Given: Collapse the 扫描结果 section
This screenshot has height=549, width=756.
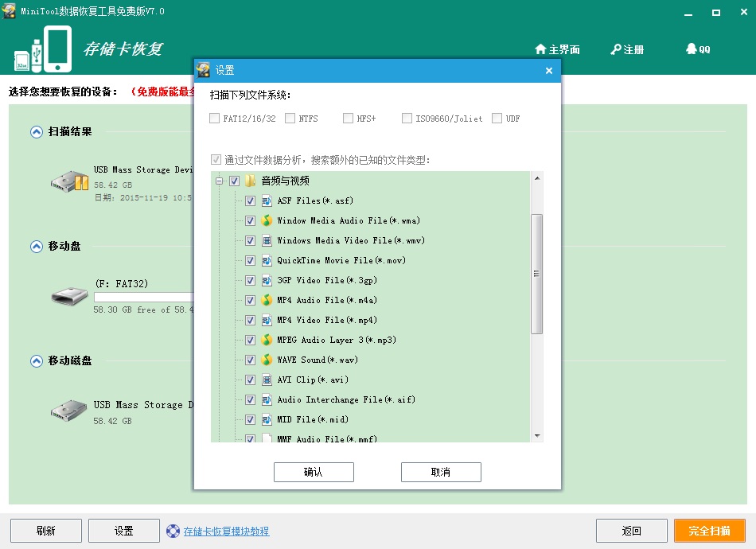Looking at the screenshot, I should point(37,131).
